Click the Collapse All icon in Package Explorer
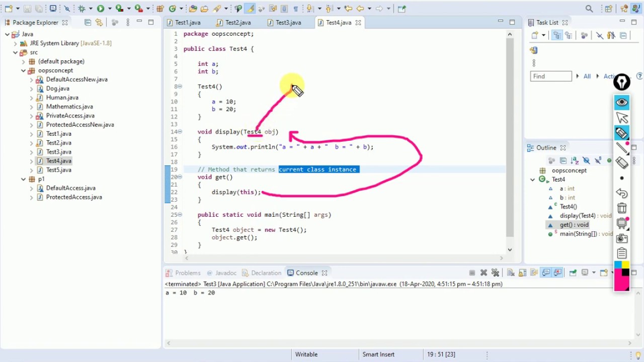 click(x=88, y=22)
